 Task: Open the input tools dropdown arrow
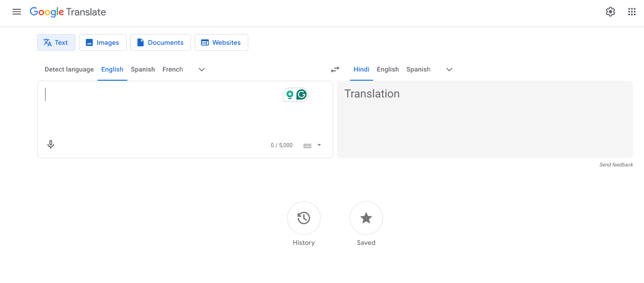[x=319, y=145]
